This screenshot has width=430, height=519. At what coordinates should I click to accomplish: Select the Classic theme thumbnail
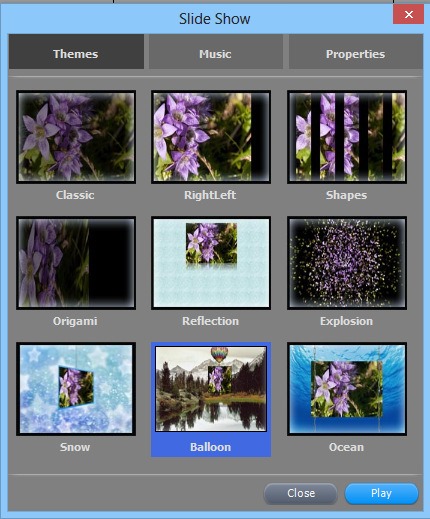pyautogui.click(x=76, y=137)
